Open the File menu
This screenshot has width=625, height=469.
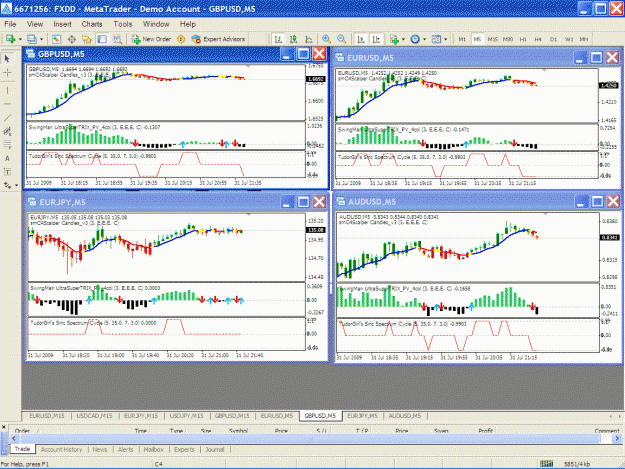pyautogui.click(x=10, y=24)
